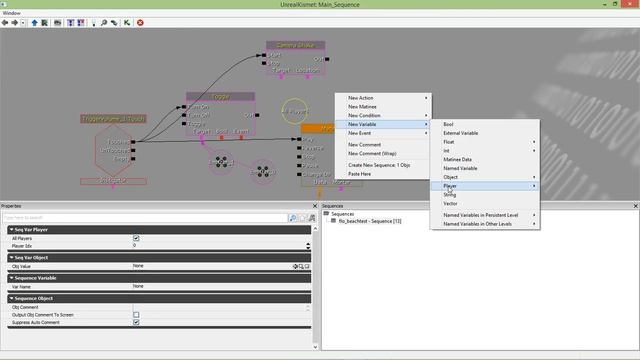Click the green K Kismet icon in toolbar

tap(127, 23)
